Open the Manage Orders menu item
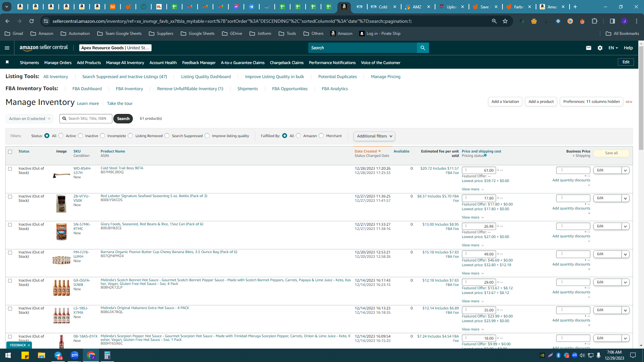This screenshot has width=644, height=362. coord(58,63)
